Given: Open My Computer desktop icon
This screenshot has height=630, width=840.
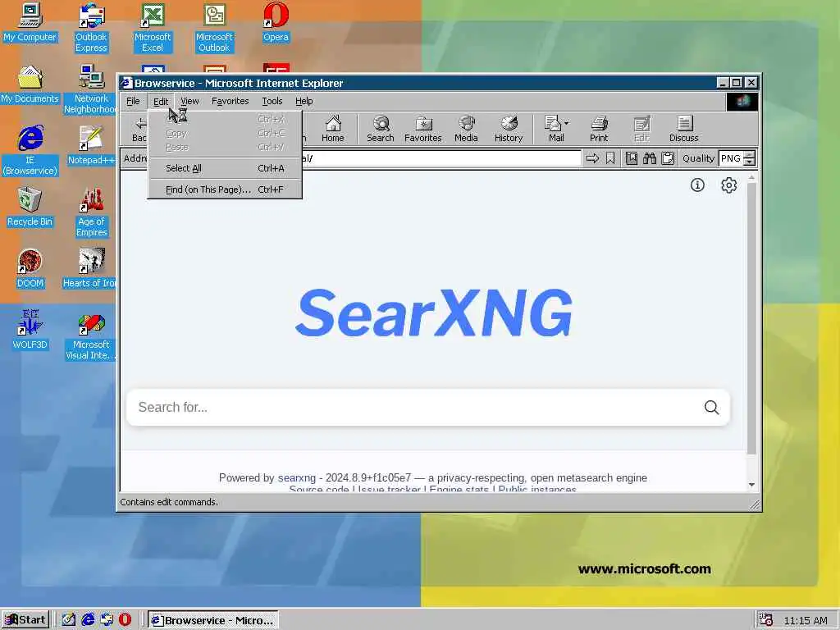Looking at the screenshot, I should click(x=30, y=22).
